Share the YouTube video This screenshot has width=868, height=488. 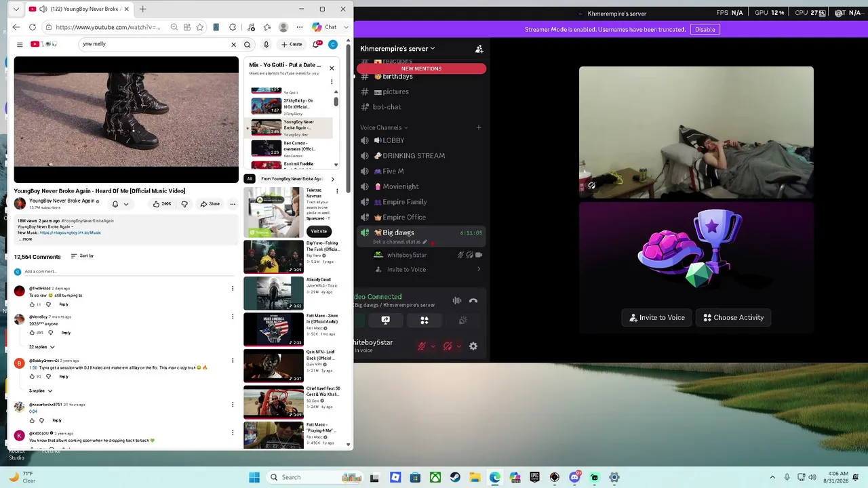click(210, 204)
